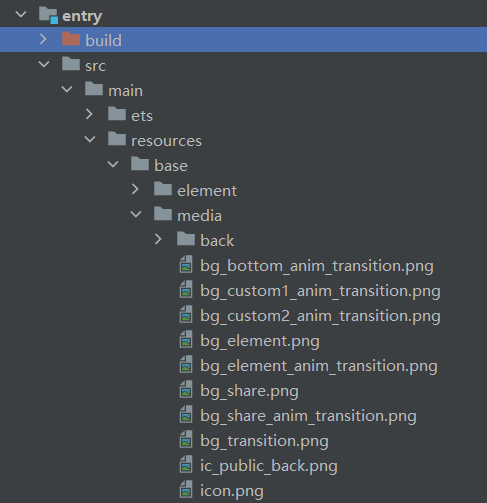This screenshot has height=503, width=487.
Task: Expand the ets folder
Action: point(89,114)
